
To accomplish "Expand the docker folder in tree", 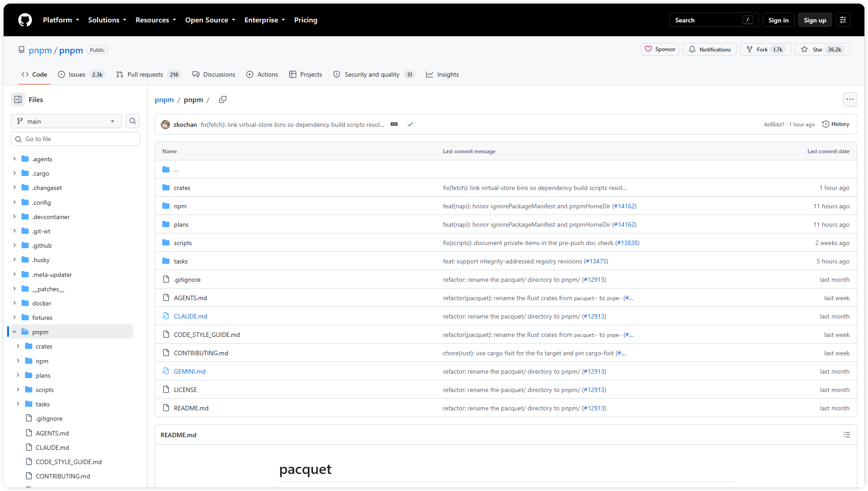I will [x=14, y=303].
